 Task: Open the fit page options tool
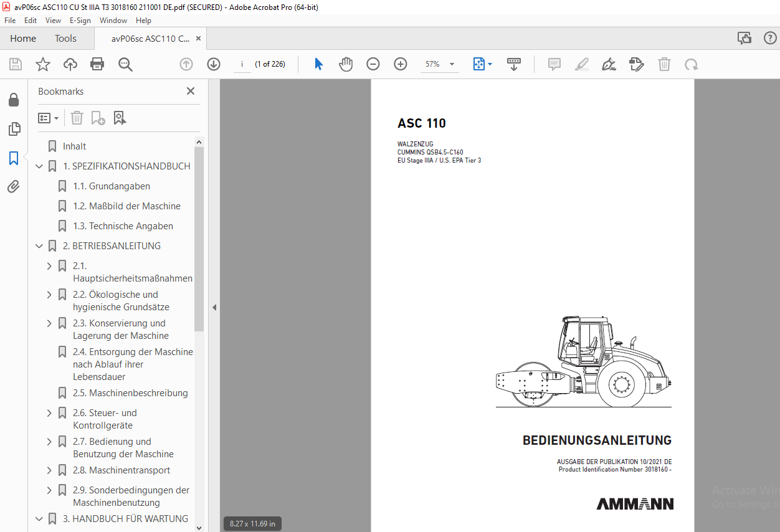click(482, 64)
